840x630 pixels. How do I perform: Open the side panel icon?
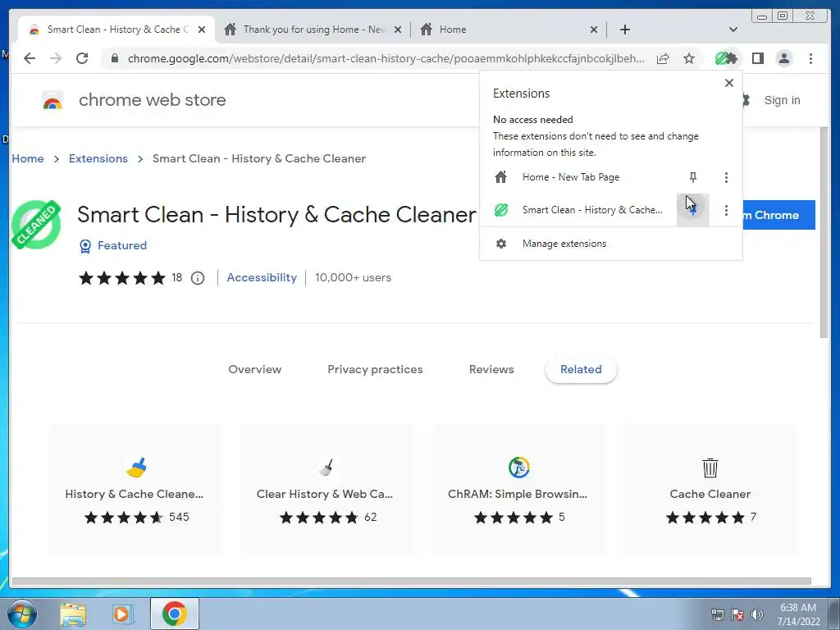click(x=757, y=58)
